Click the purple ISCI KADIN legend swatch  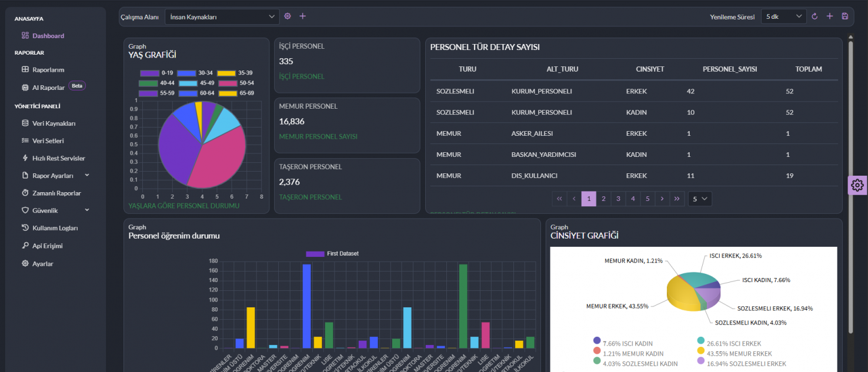[596, 343]
